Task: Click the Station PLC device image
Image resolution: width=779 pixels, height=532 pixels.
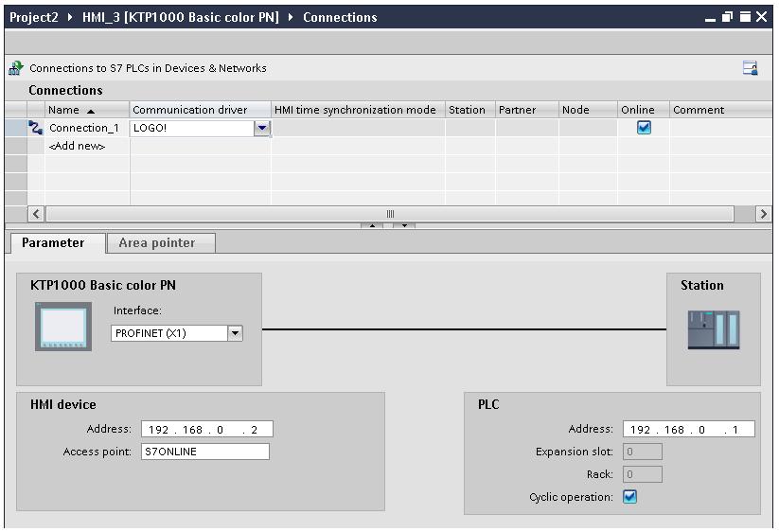Action: point(714,329)
